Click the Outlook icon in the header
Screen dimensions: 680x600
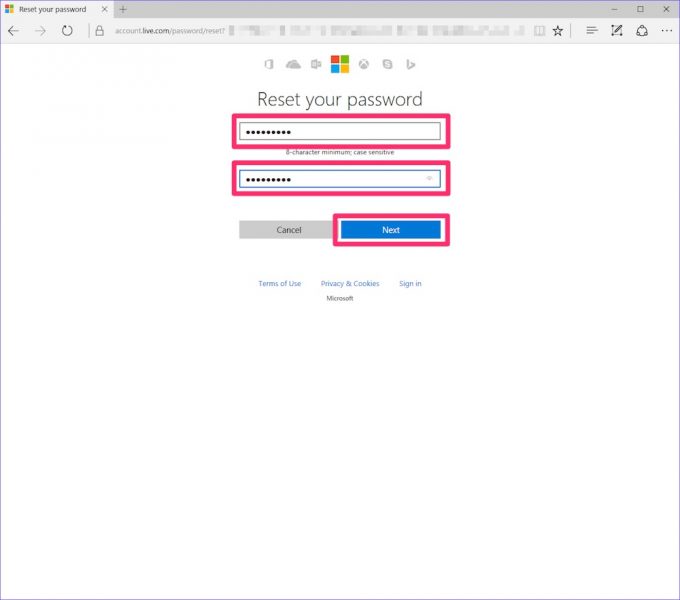(316, 65)
